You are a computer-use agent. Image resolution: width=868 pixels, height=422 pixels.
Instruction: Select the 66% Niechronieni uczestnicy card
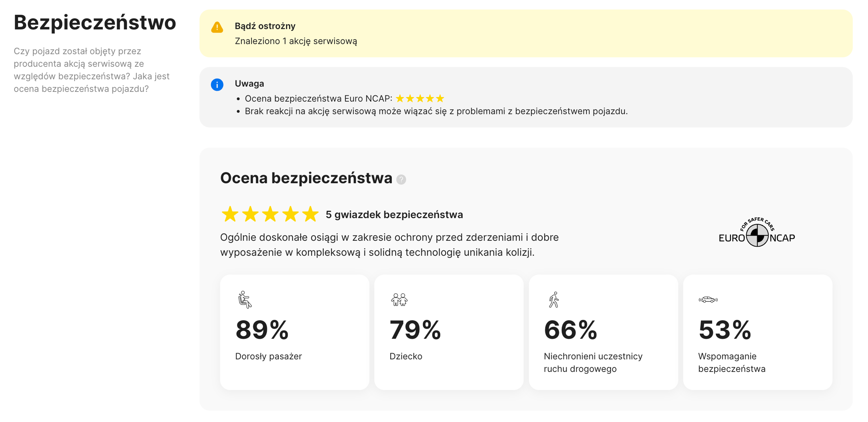603,332
